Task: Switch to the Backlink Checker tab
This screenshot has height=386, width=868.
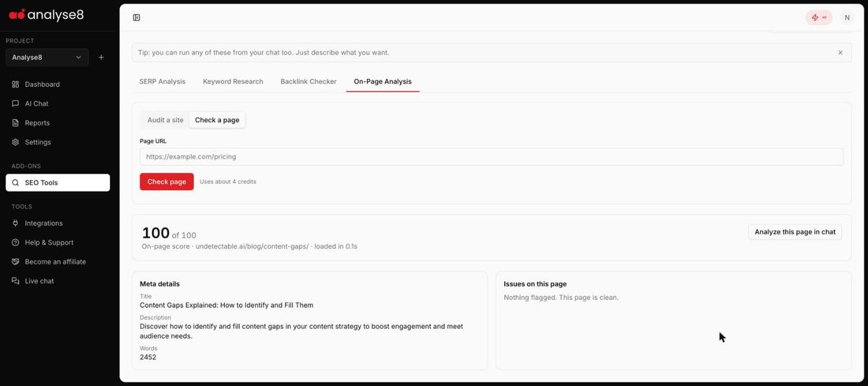Action: coord(308,82)
